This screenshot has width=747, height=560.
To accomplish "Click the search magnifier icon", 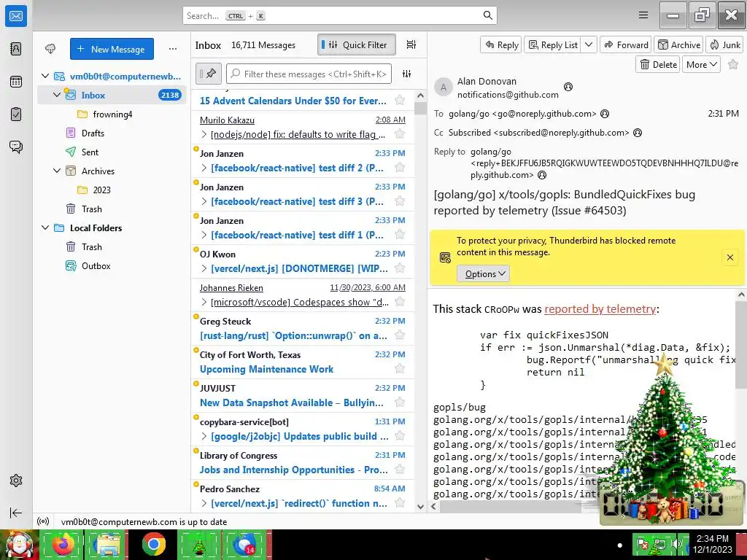I will (487, 15).
